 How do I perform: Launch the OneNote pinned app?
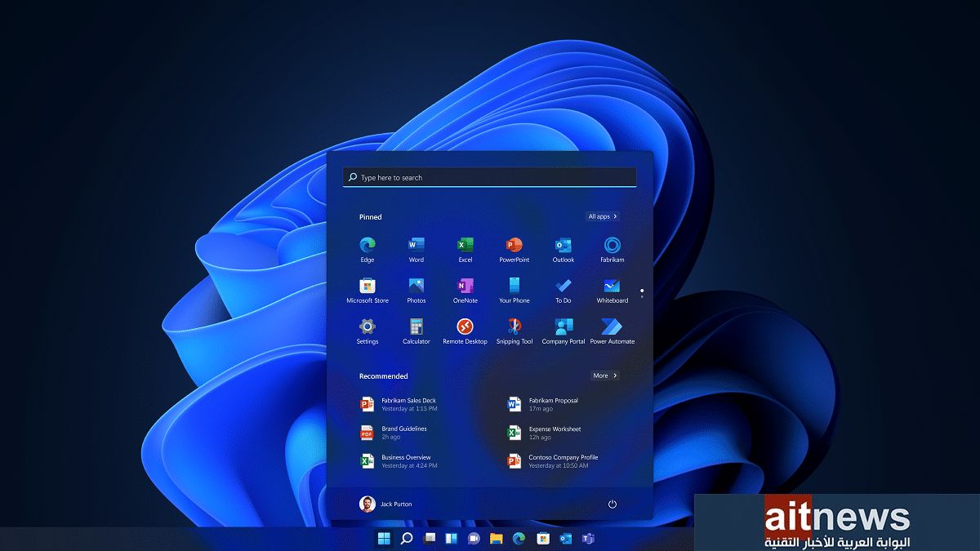(465, 286)
